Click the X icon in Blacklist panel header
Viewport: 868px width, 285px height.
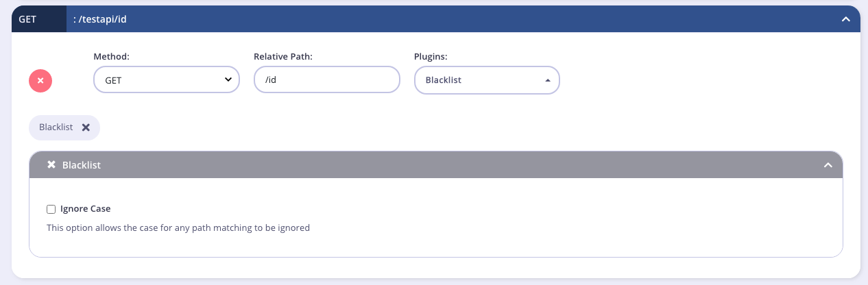[x=51, y=165]
